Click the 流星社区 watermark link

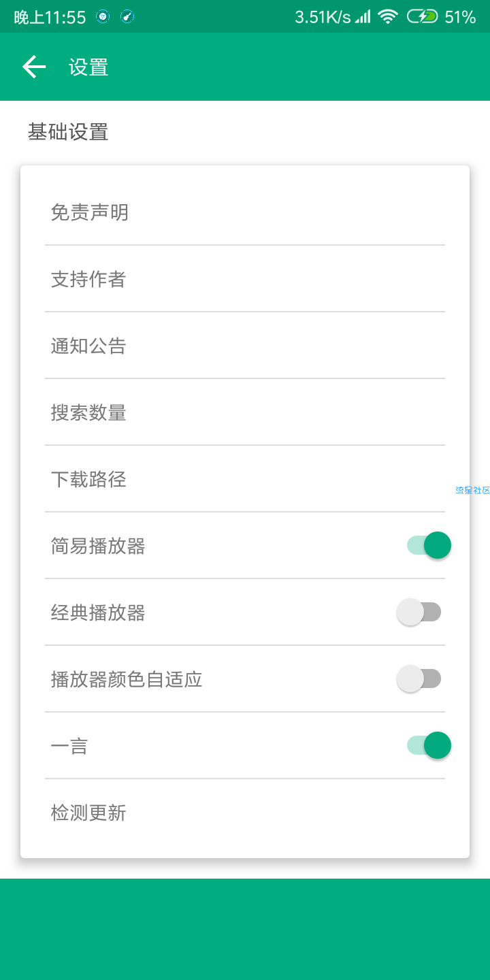click(x=472, y=490)
